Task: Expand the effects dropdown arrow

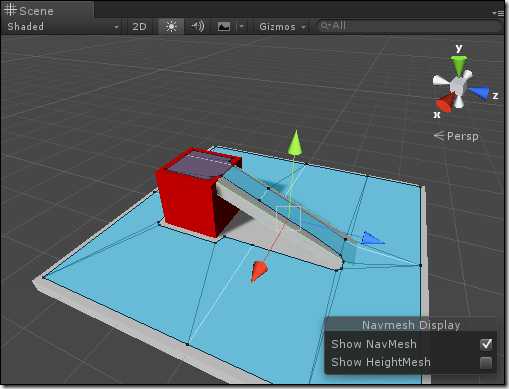Action: coord(242,27)
